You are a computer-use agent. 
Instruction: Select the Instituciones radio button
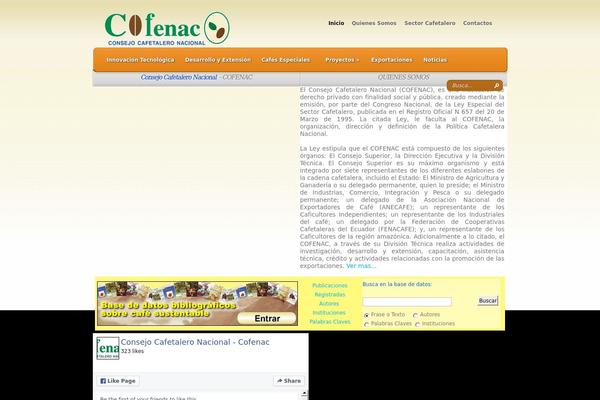417,324
